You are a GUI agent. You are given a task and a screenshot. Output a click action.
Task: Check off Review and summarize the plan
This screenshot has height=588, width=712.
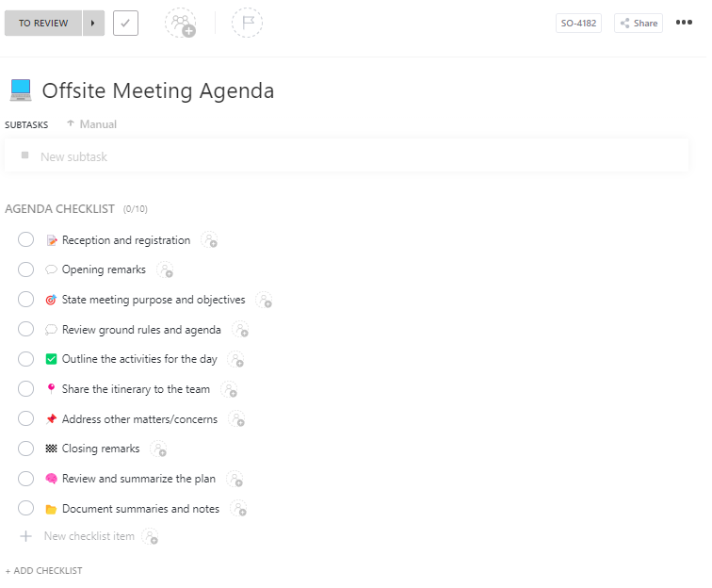point(25,479)
